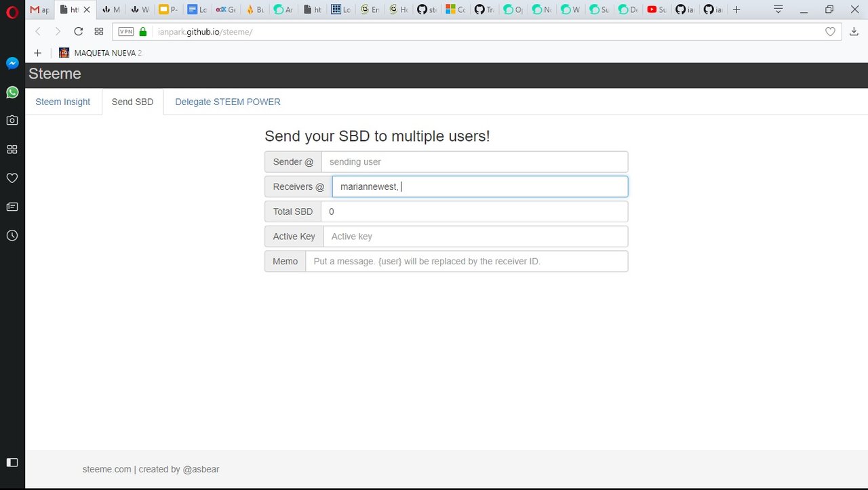Screen dimensions: 868x490
Task: Switch to the GitHub Tr tab
Action: [x=485, y=9]
